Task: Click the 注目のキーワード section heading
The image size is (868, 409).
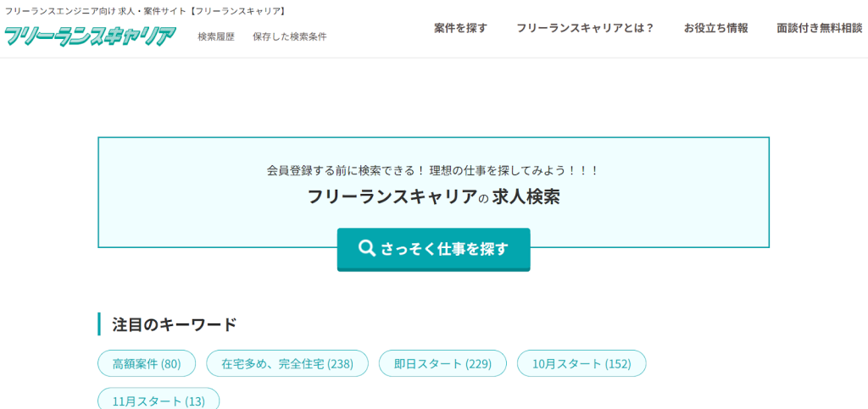Action: click(174, 324)
